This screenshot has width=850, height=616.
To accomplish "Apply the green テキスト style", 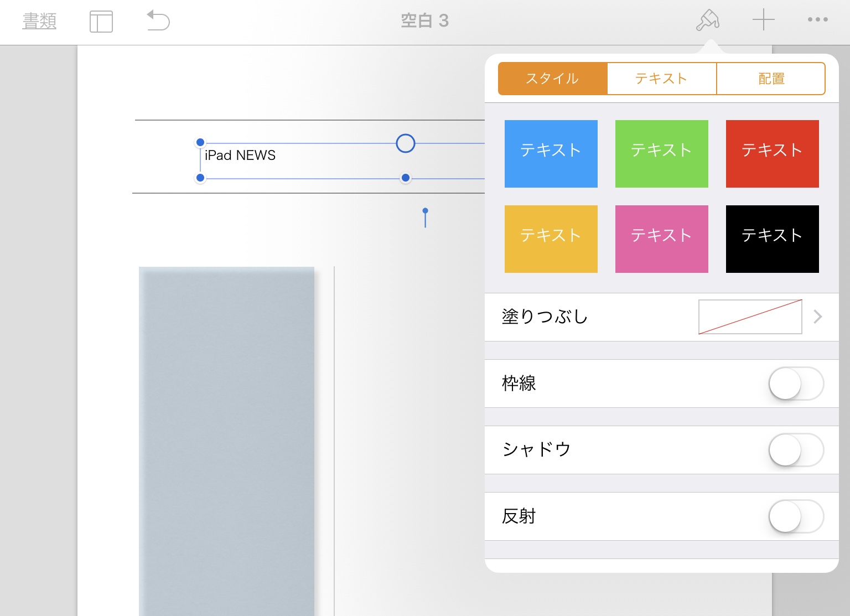I will (x=662, y=154).
